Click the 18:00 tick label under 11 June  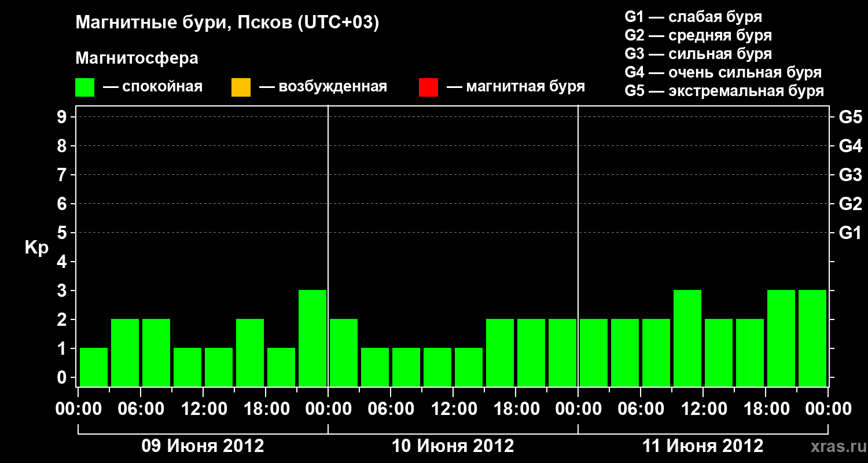pyautogui.click(x=766, y=409)
